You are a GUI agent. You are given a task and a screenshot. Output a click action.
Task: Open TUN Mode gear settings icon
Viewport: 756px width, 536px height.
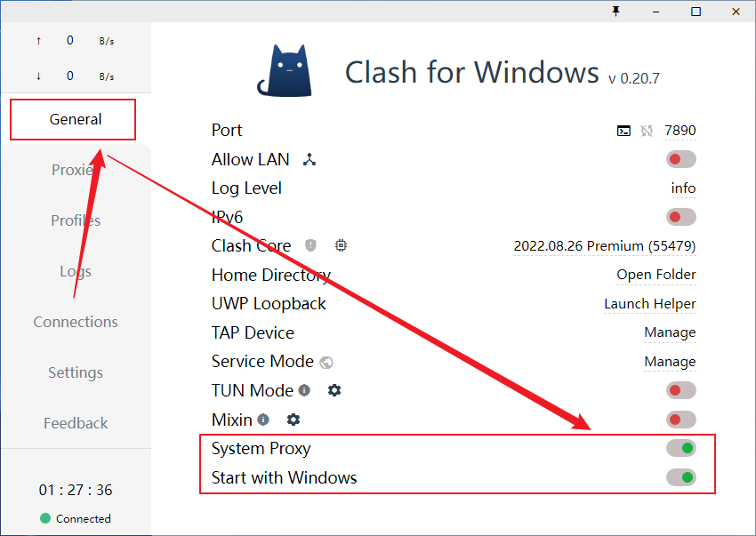[x=334, y=390]
